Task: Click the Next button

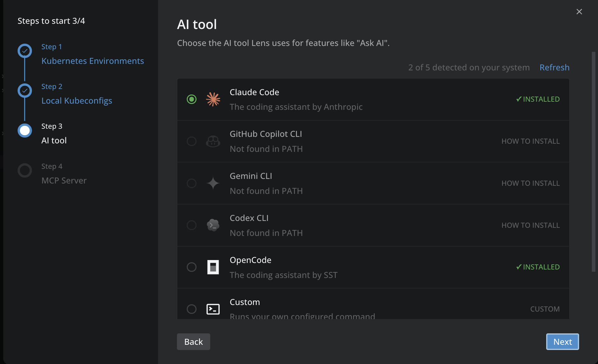Action: coord(562,342)
